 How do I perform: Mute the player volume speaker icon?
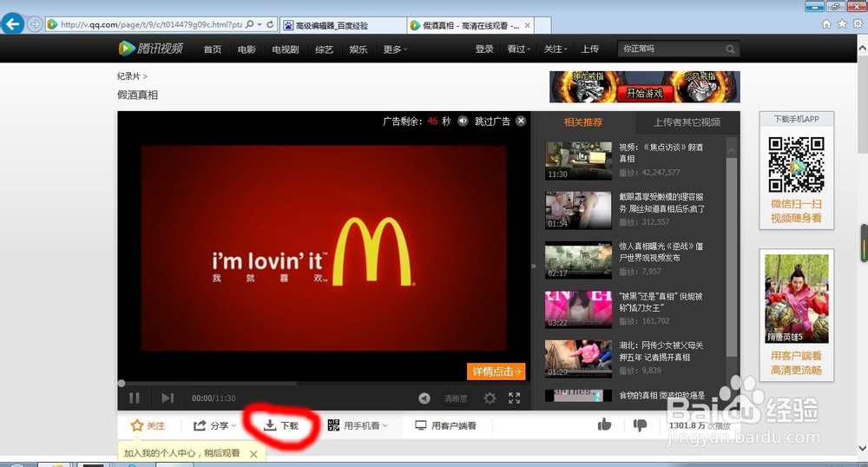(x=424, y=398)
